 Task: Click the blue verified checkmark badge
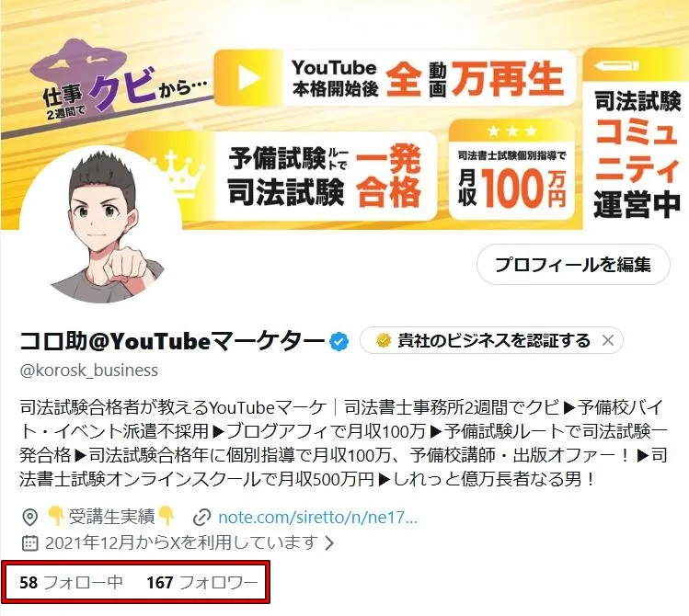click(339, 341)
